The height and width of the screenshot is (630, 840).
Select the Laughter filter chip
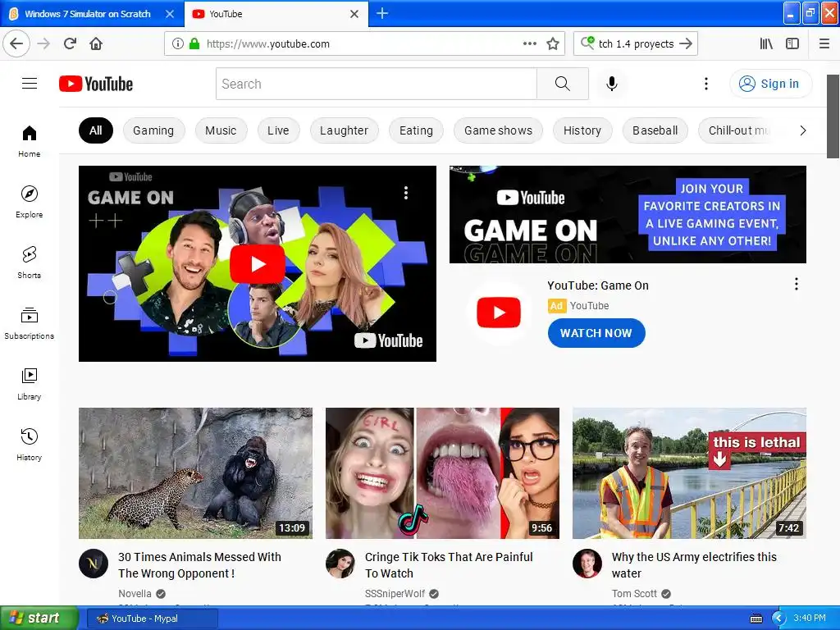[x=344, y=130]
